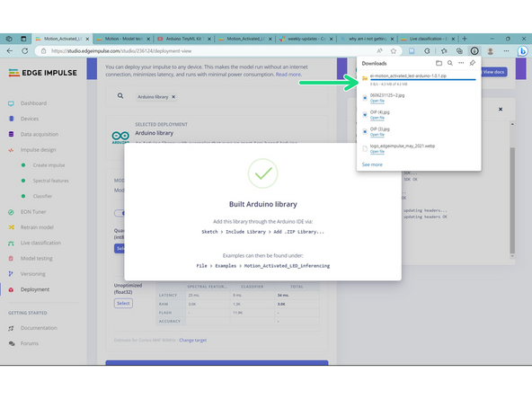The image size is (532, 399).
Task: Switch to the Arduino TinyML Kit tab
Action: coord(184,39)
